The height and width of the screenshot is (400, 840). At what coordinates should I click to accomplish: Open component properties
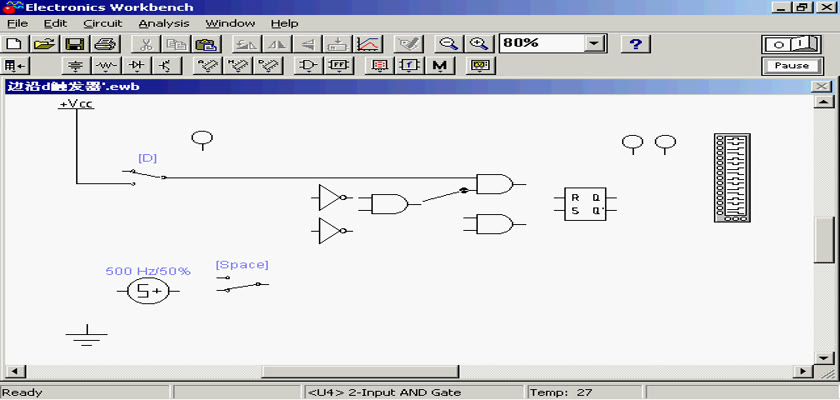coord(407,43)
